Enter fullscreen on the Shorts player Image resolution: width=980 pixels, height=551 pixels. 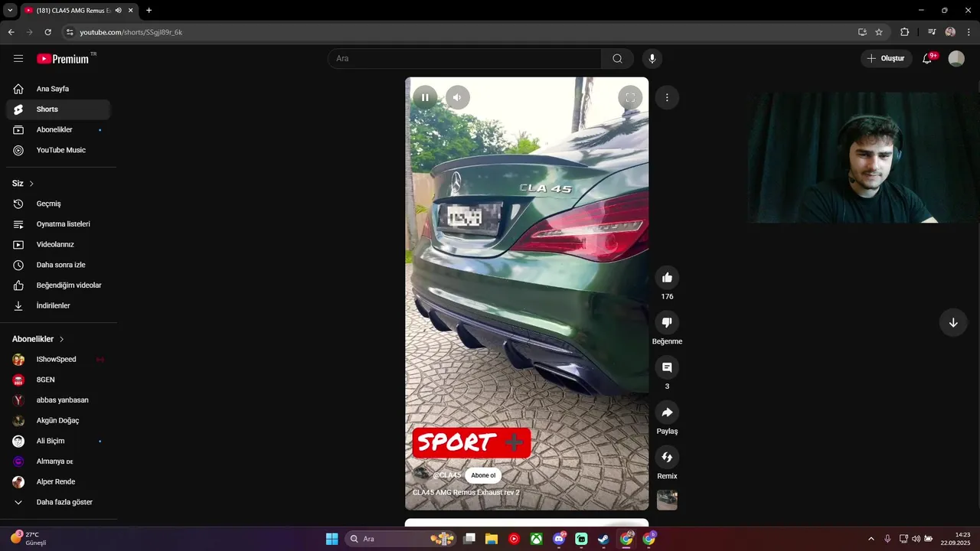pyautogui.click(x=630, y=97)
